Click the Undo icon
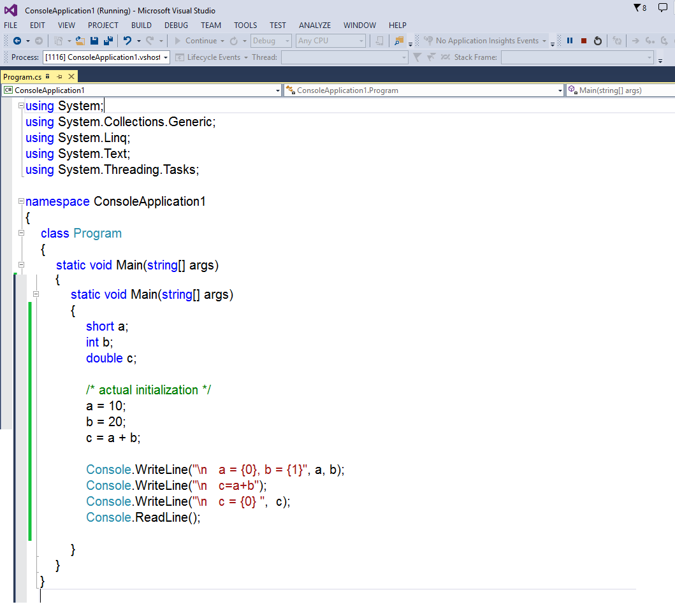 click(127, 41)
